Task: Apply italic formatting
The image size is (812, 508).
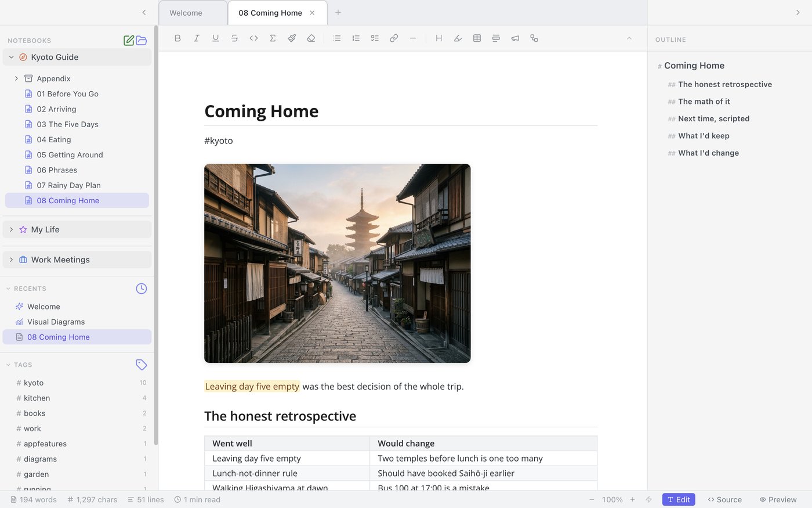Action: coord(197,38)
